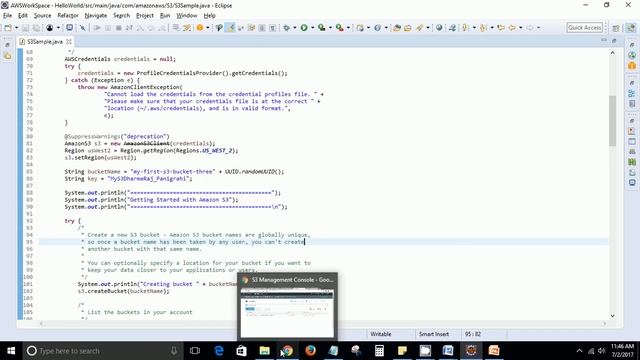Click the Debug bug toolbar icon
The width and height of the screenshot is (640, 360).
click(x=287, y=28)
